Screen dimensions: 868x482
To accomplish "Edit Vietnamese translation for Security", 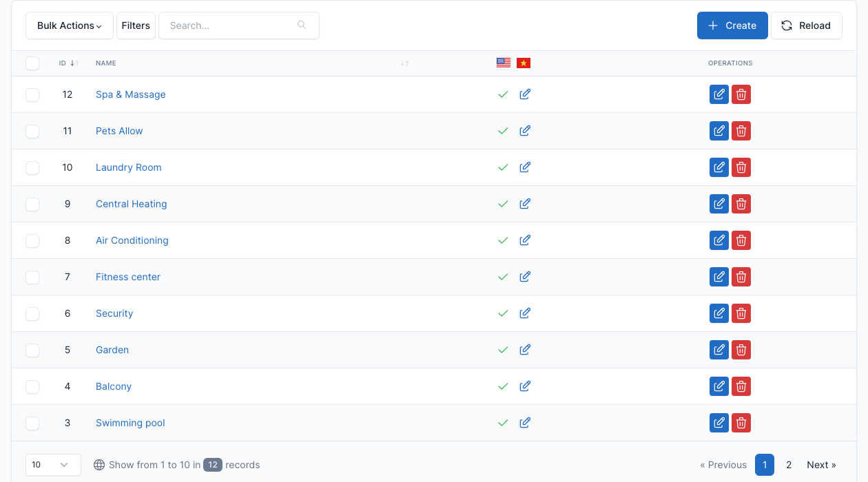I will pos(525,313).
